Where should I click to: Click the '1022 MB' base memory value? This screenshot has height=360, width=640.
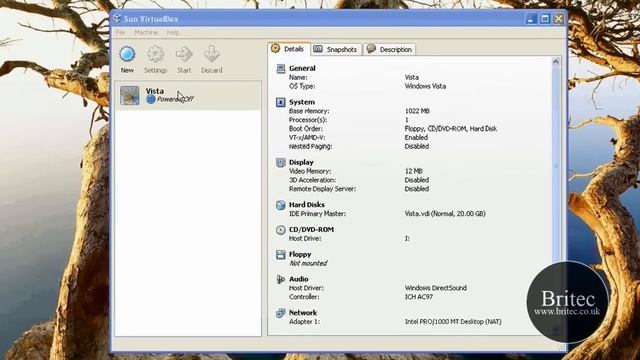point(417,111)
